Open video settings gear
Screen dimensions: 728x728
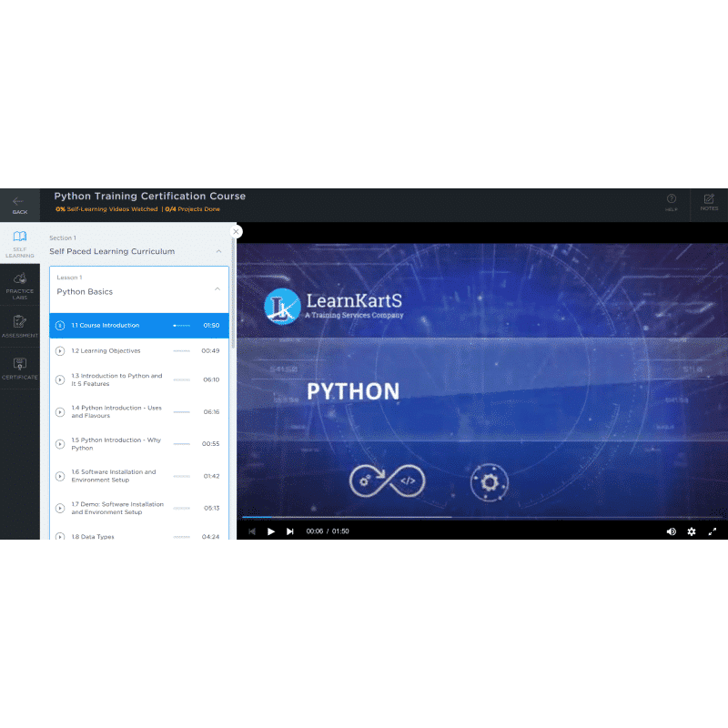tap(692, 531)
